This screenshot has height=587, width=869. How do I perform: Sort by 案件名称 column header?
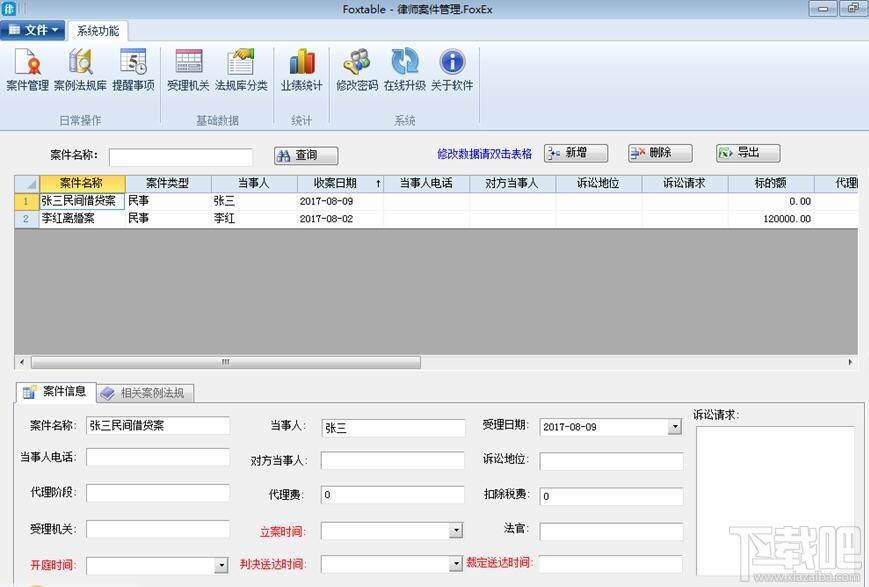click(82, 183)
